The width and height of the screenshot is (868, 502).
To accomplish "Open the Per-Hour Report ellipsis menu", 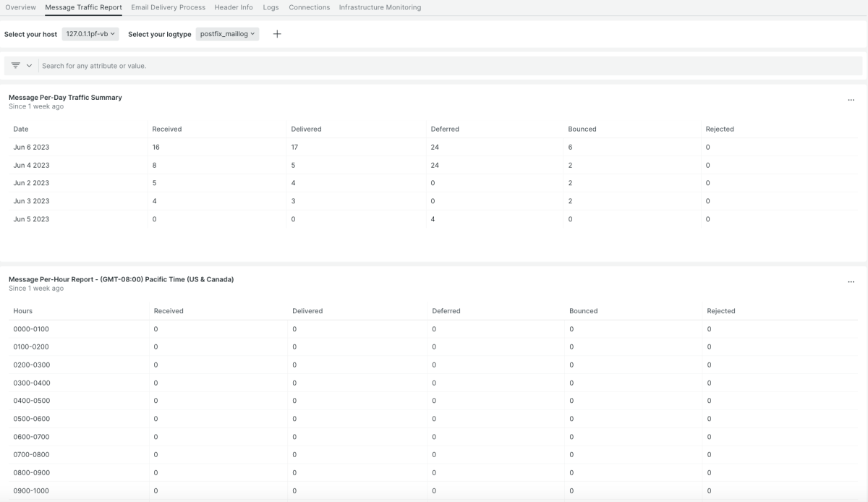I will pyautogui.click(x=851, y=282).
